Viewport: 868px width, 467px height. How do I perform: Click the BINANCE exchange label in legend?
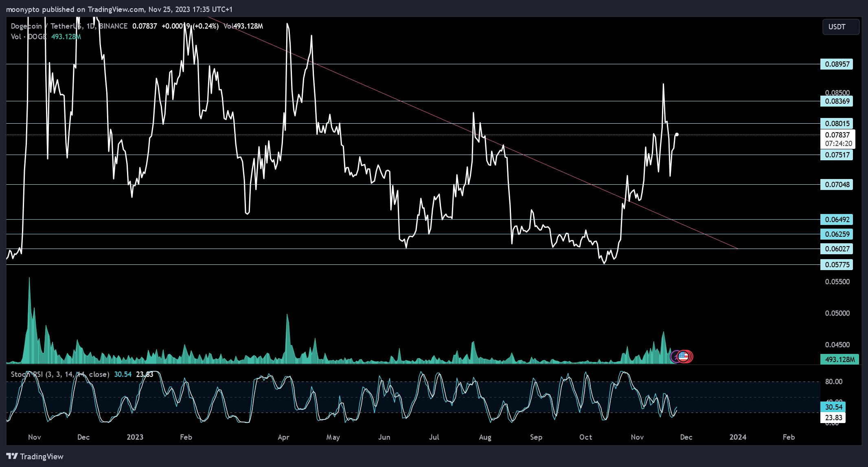coord(113,26)
